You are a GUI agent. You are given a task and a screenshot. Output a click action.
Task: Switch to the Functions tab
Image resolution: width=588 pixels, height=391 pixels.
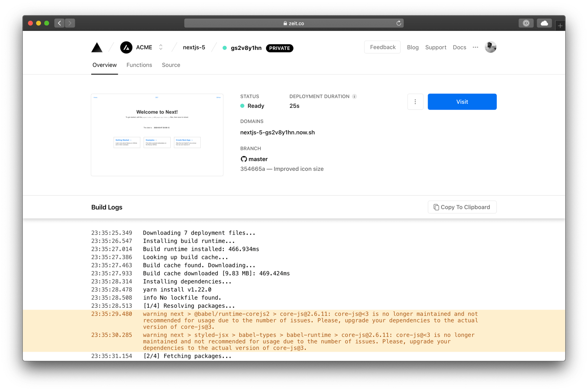click(139, 65)
